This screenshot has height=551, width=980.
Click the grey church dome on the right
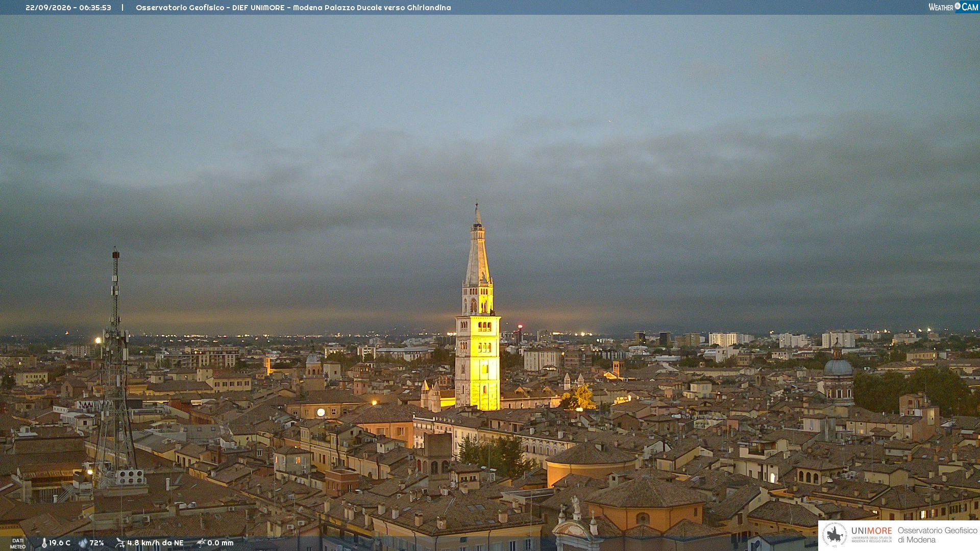838,367
